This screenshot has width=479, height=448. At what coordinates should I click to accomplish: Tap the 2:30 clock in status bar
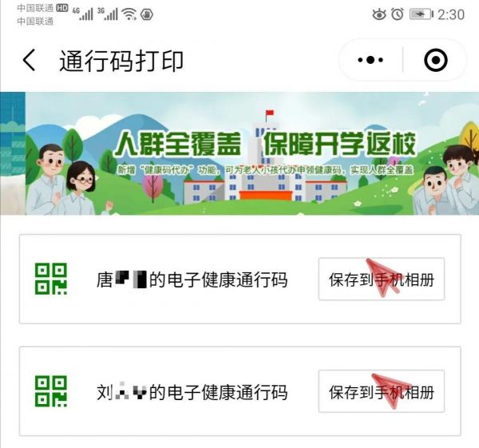point(451,14)
